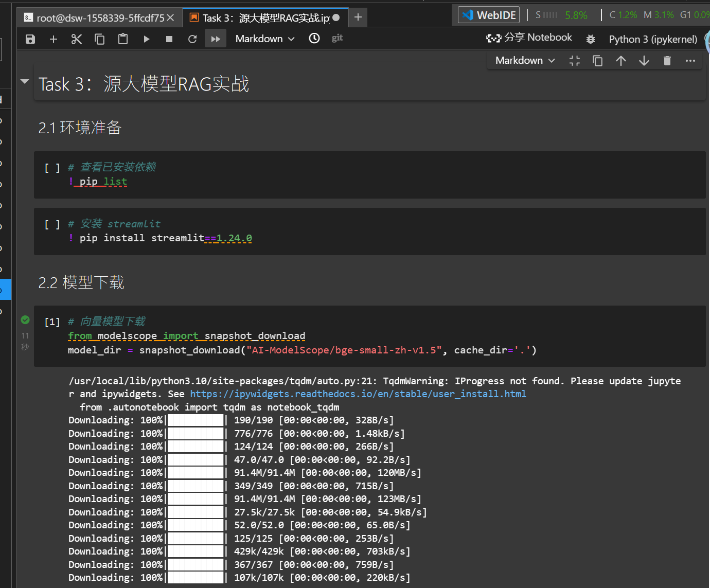Click the git toolbar button
710x588 pixels.
(x=338, y=38)
